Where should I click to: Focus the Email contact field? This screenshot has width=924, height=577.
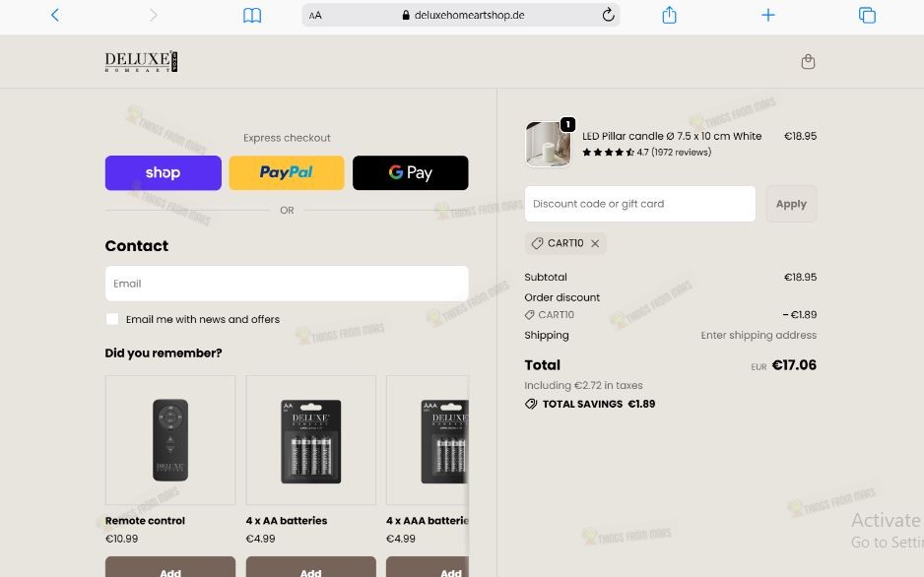(x=287, y=284)
